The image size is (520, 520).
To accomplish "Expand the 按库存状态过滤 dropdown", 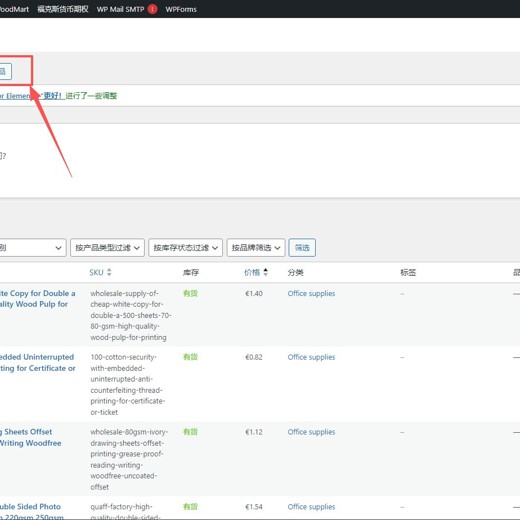I will [185, 248].
